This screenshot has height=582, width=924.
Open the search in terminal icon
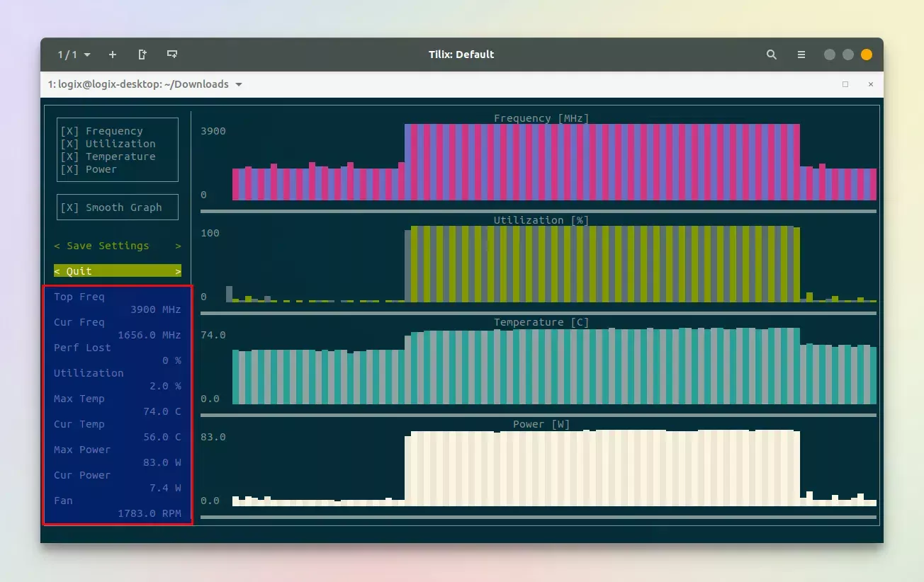pyautogui.click(x=772, y=55)
